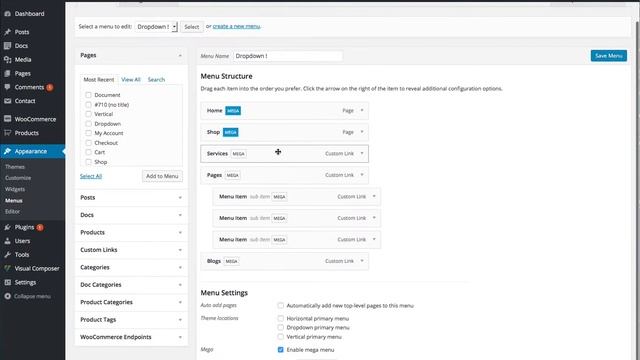Follow the create a new menu link
This screenshot has width=640, height=360.
(x=236, y=26)
